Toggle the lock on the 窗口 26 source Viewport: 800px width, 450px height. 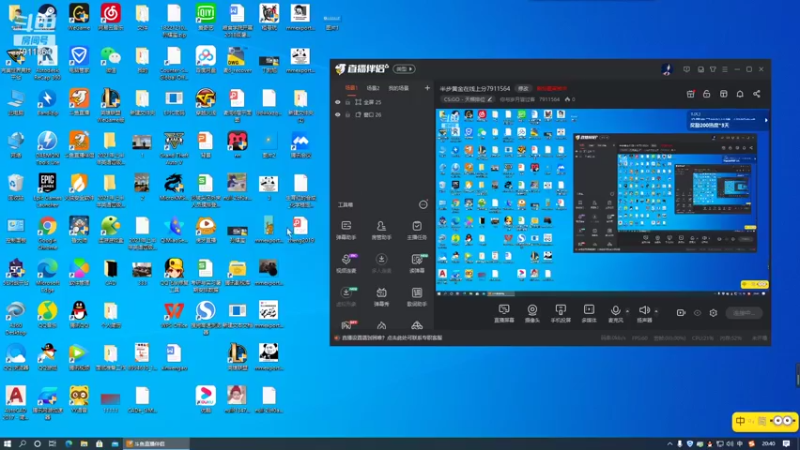[x=348, y=115]
